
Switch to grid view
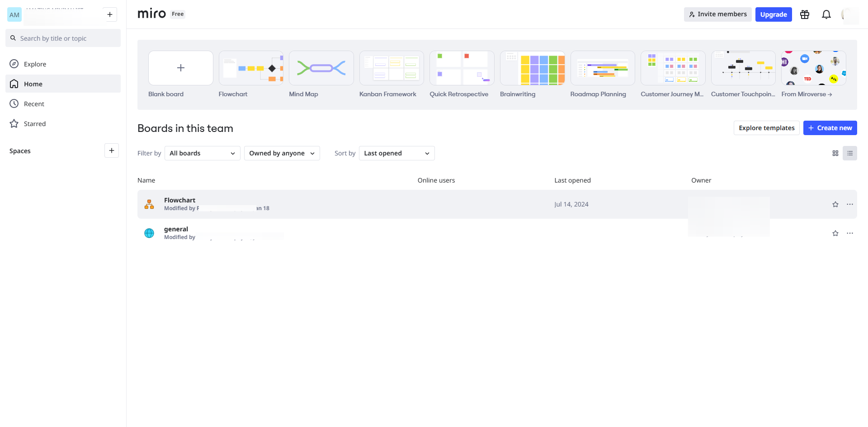(x=835, y=153)
